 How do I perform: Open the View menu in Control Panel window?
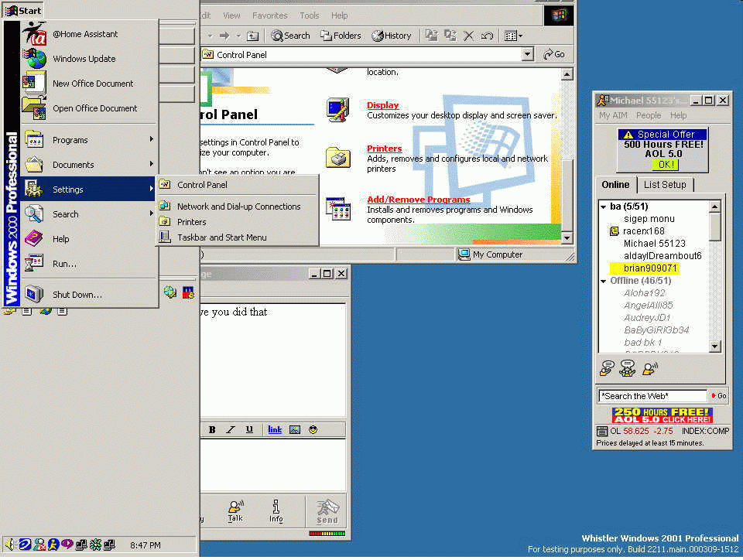[x=231, y=15]
